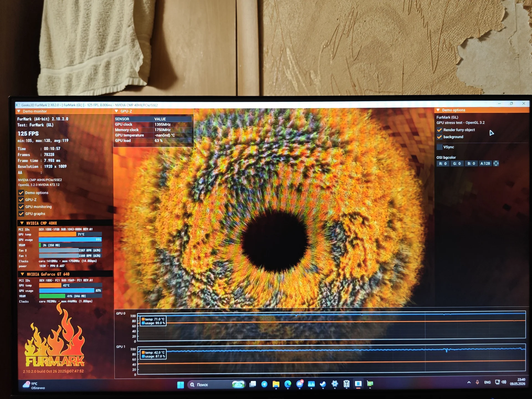Viewport: 532px width, 399px height.
Task: Toggle the GPU monitoring checkbox
Action: 21,207
